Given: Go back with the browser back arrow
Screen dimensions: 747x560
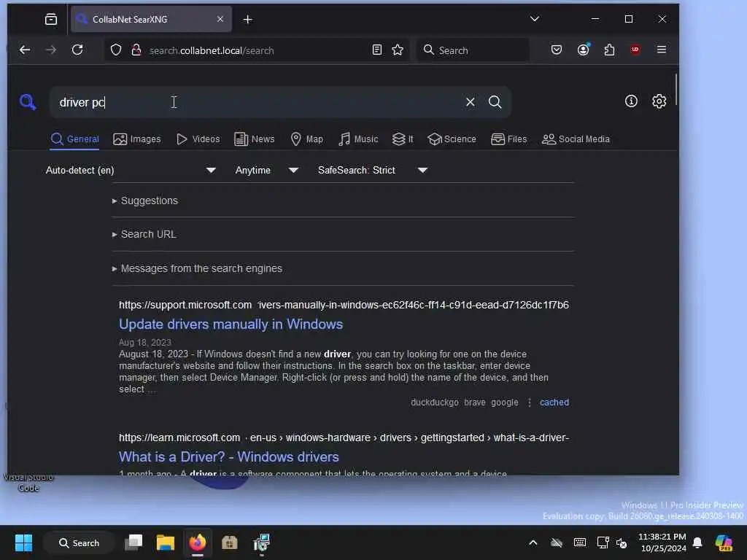Looking at the screenshot, I should click(x=25, y=50).
